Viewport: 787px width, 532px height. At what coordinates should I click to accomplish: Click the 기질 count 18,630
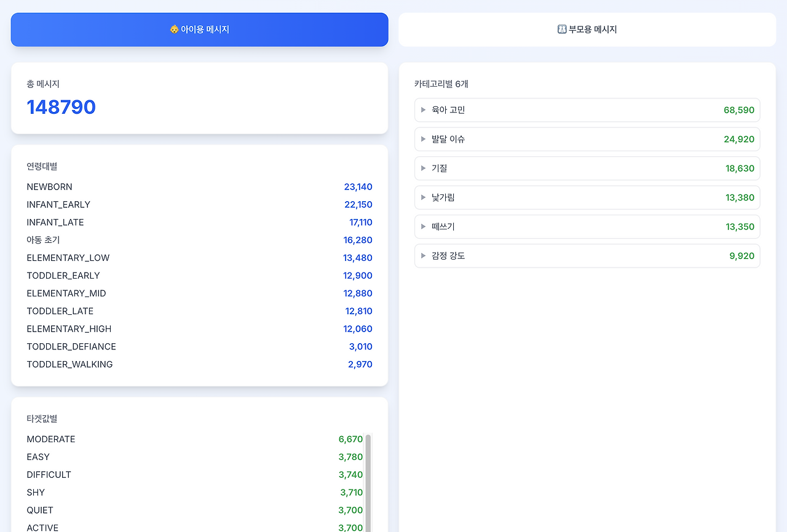740,169
